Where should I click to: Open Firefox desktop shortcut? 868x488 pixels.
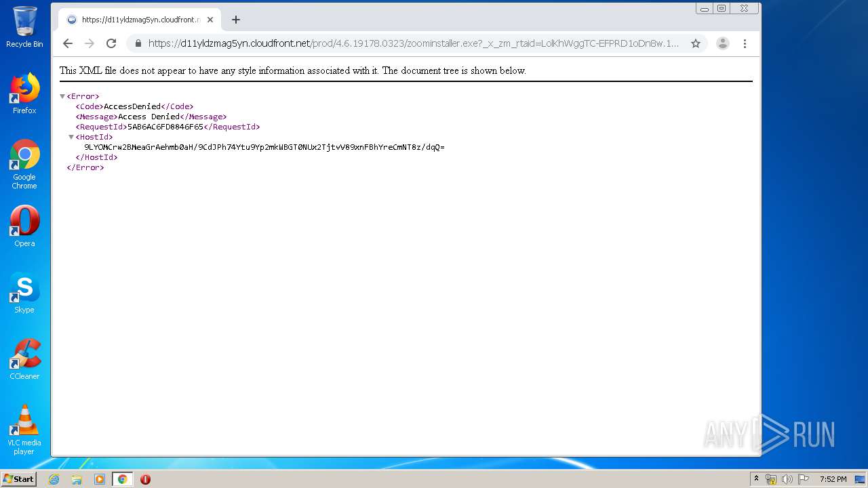[24, 94]
